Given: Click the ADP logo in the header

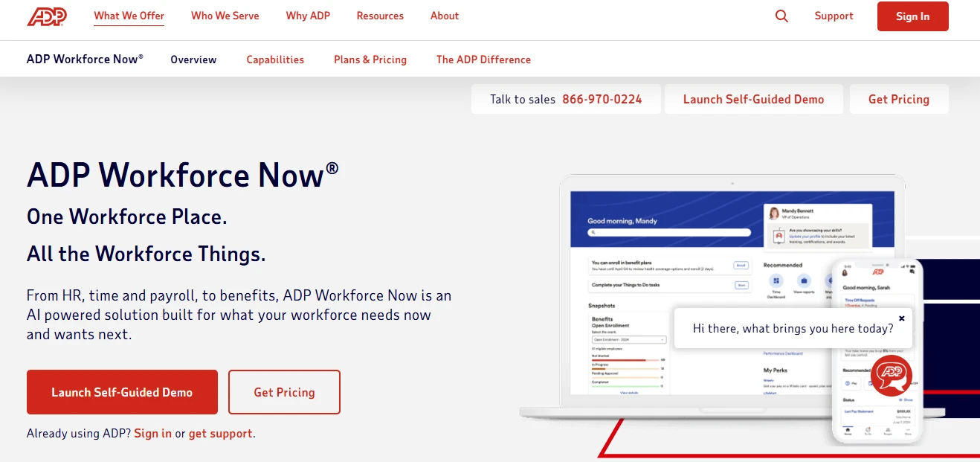Looking at the screenshot, I should coord(47,16).
